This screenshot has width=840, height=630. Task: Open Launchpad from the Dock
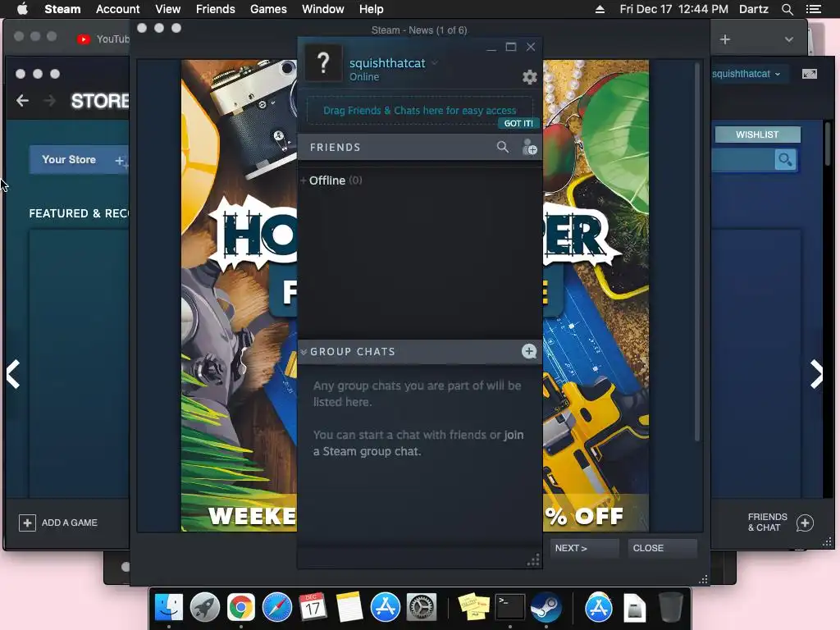click(x=205, y=607)
